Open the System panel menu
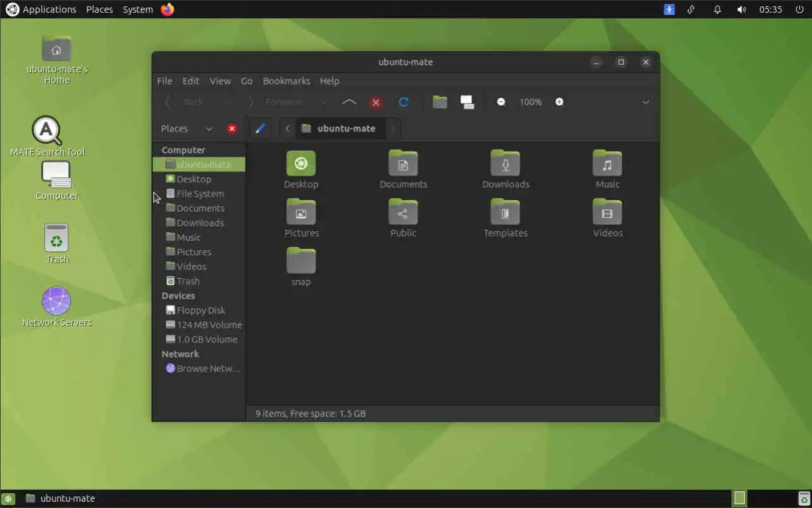The image size is (812, 508). point(138,10)
